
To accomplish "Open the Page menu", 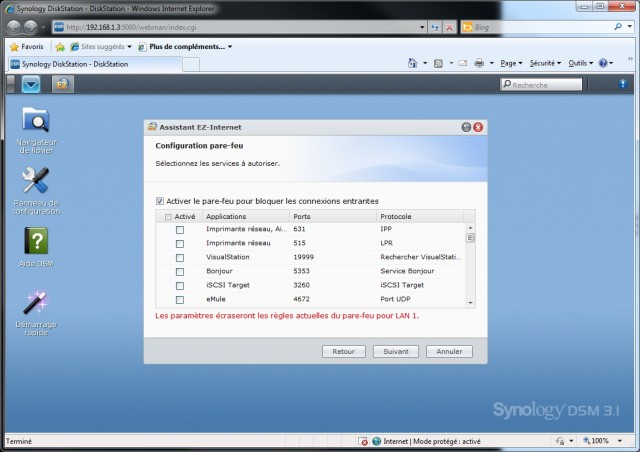I will [x=511, y=63].
